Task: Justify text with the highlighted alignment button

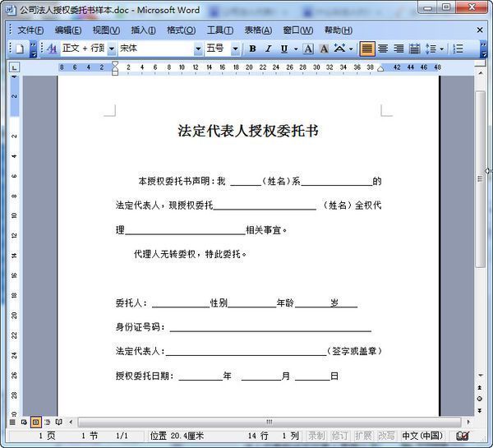Action: point(367,48)
